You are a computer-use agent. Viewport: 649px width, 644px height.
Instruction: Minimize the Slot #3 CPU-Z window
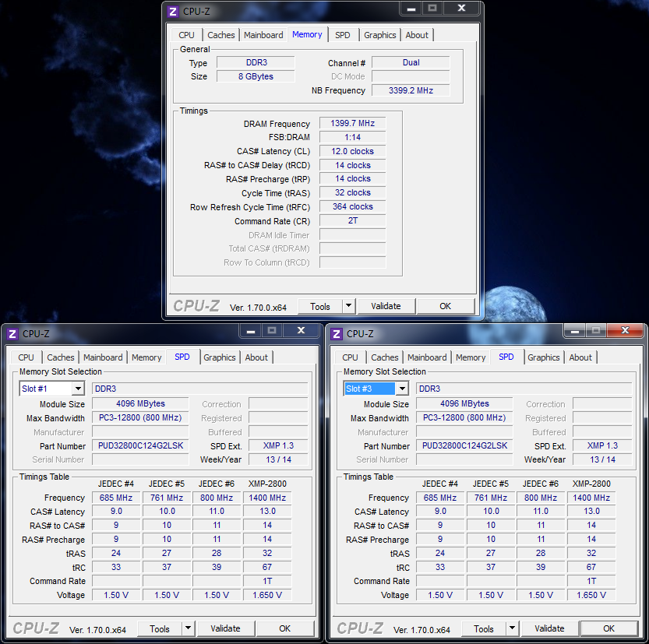point(574,330)
